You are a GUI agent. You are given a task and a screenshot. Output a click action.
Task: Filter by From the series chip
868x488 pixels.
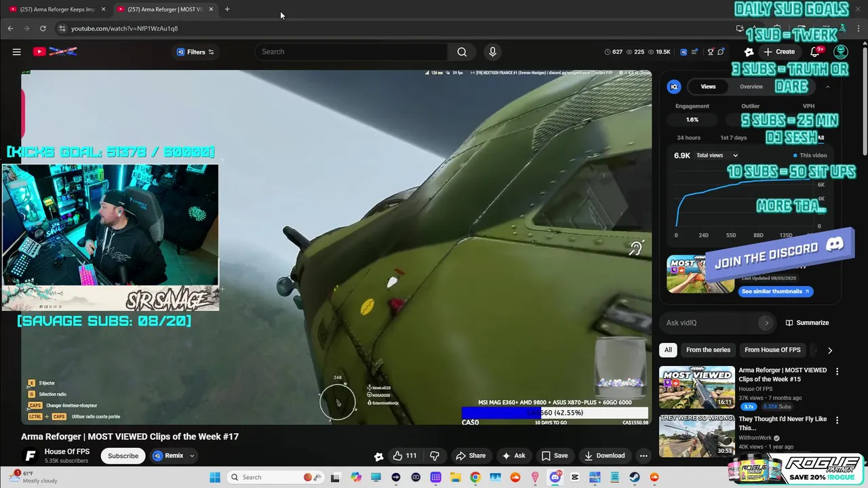[708, 350]
